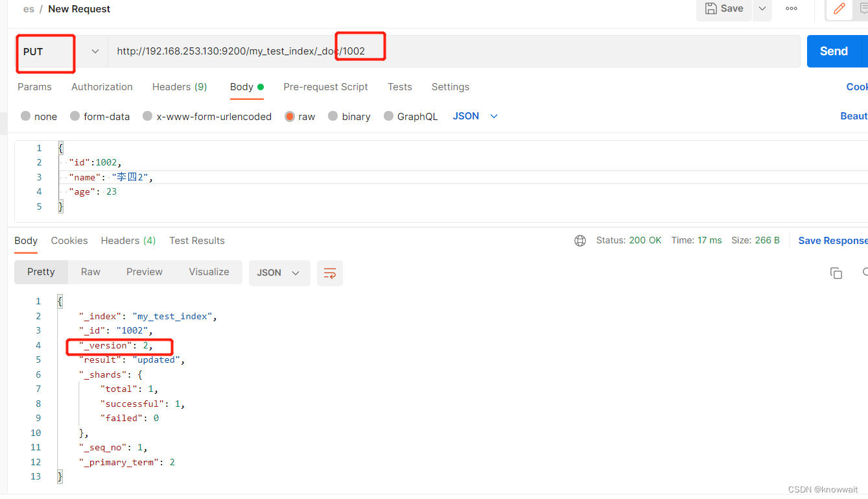Open the response Cookies tab
Viewport: 868px width, 499px height.
[x=69, y=241]
